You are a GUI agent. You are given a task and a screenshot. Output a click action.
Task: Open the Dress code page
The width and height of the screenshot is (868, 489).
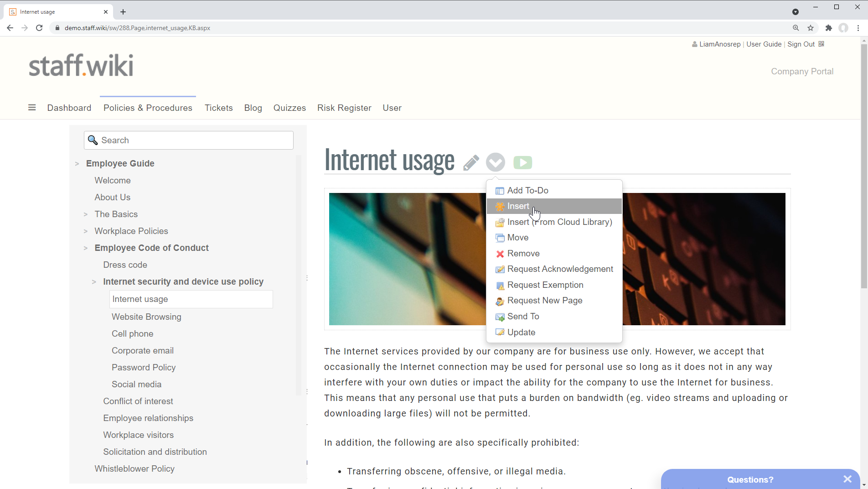tap(125, 265)
